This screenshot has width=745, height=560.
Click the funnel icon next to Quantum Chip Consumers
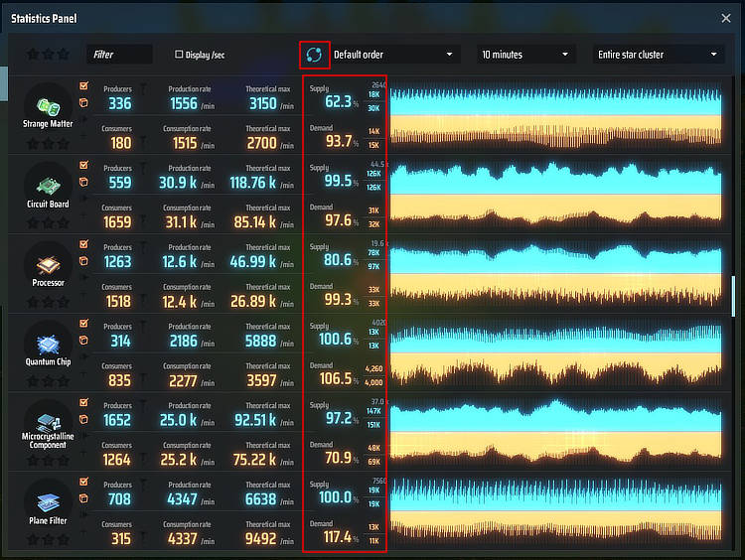tap(143, 380)
